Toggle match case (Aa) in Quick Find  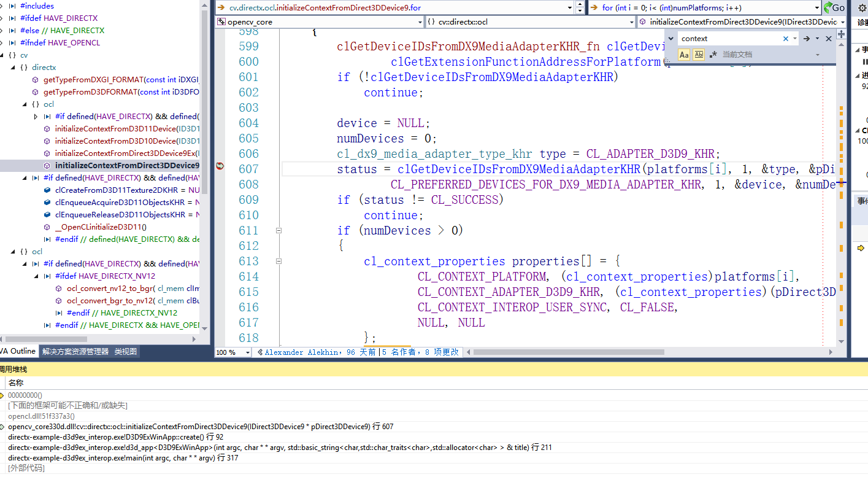[x=684, y=55]
